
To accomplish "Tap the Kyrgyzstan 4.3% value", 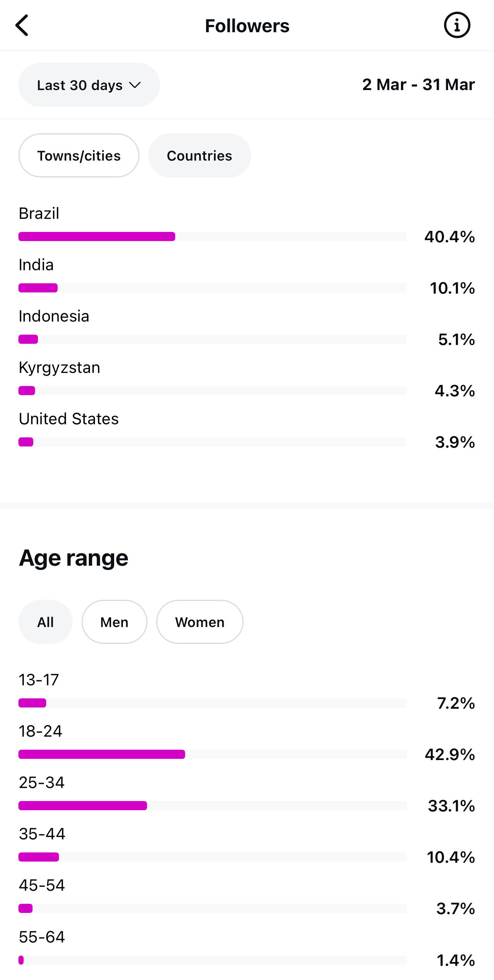I will point(455,391).
